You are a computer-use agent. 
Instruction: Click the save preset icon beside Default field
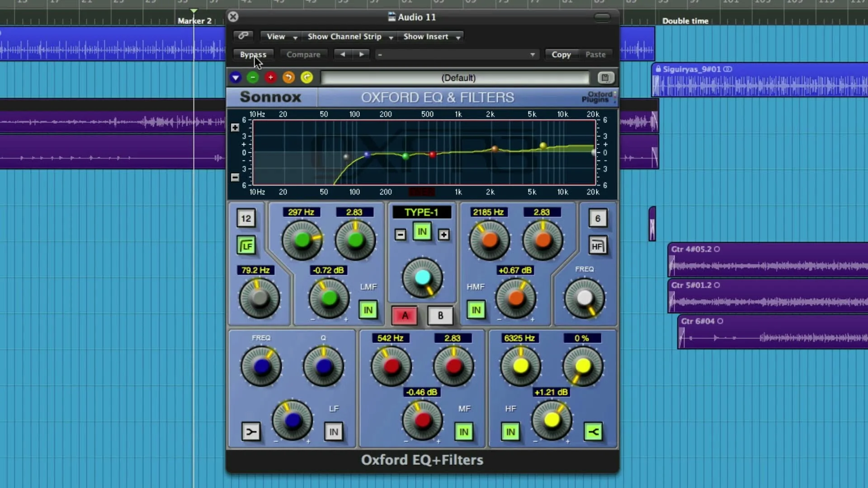(605, 78)
